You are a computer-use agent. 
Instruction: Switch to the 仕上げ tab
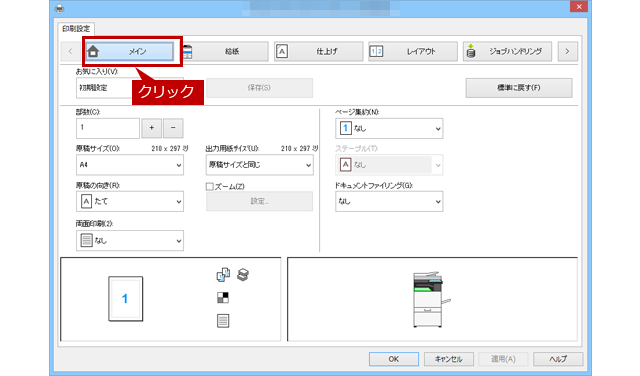pyautogui.click(x=318, y=51)
